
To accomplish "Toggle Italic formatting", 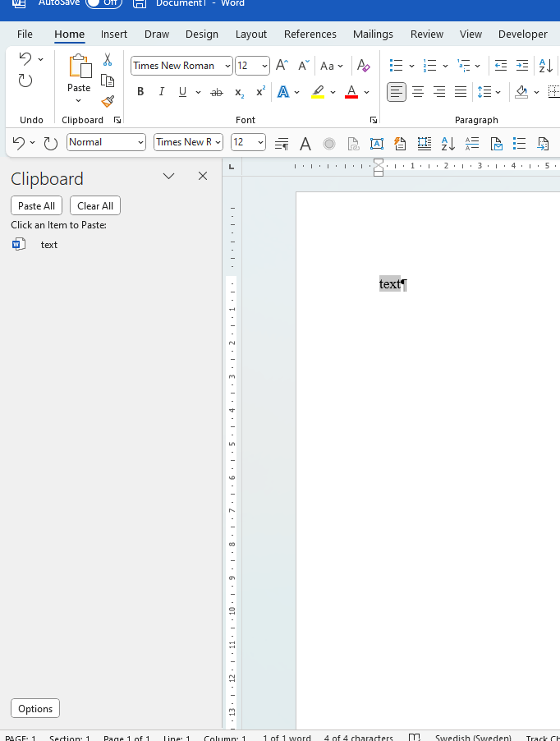I will click(162, 92).
